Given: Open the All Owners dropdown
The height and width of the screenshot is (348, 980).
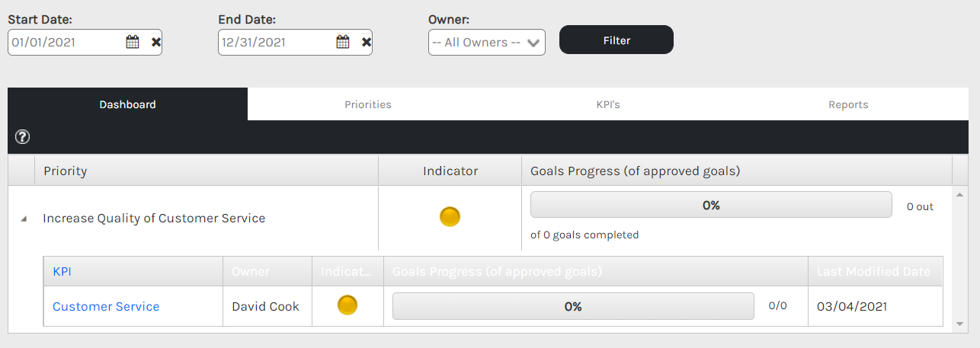Looking at the screenshot, I should pos(486,43).
